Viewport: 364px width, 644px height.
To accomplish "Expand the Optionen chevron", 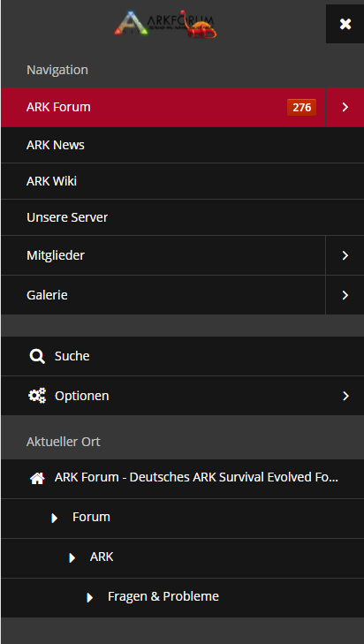I will pos(345,396).
